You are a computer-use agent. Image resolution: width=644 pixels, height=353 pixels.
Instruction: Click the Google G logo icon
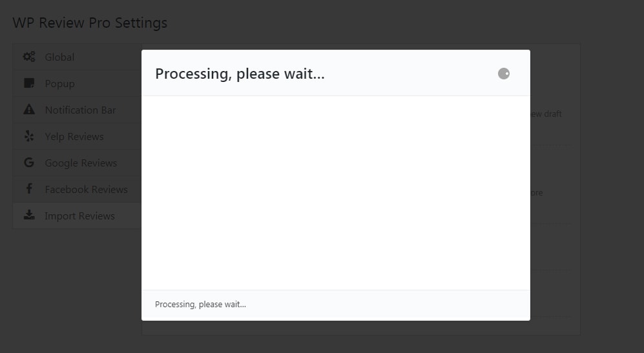pos(29,163)
